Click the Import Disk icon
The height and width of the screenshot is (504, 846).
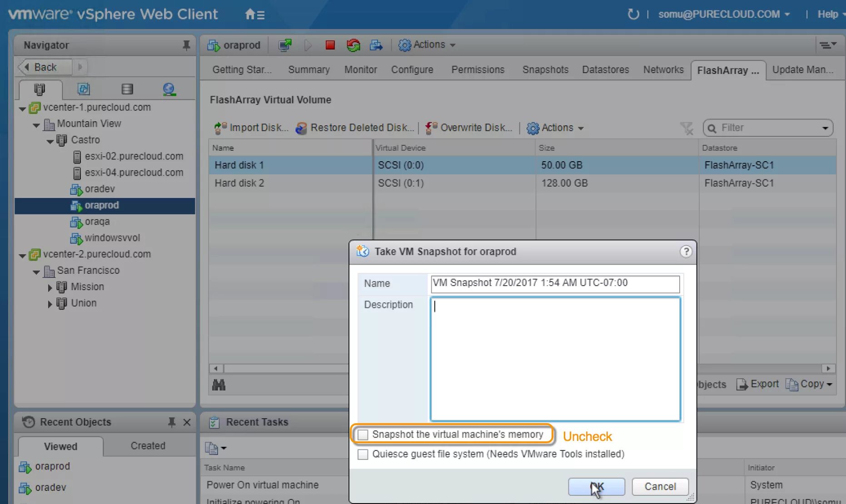220,128
